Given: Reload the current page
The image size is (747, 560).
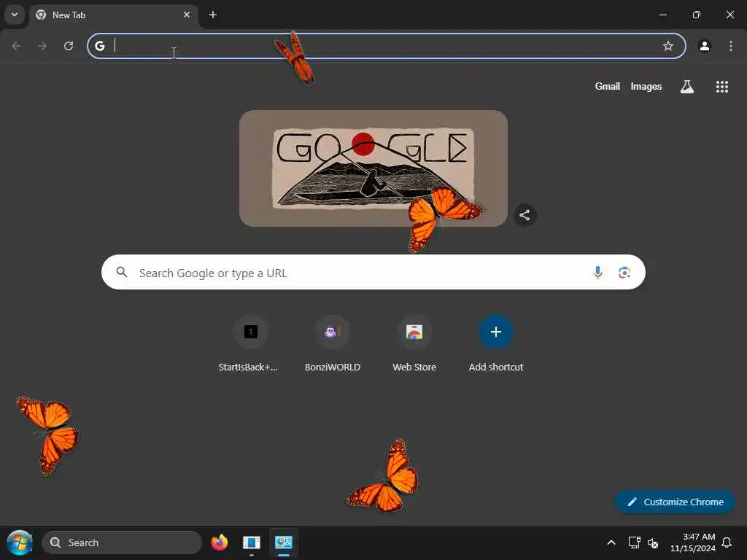Looking at the screenshot, I should 69,46.
